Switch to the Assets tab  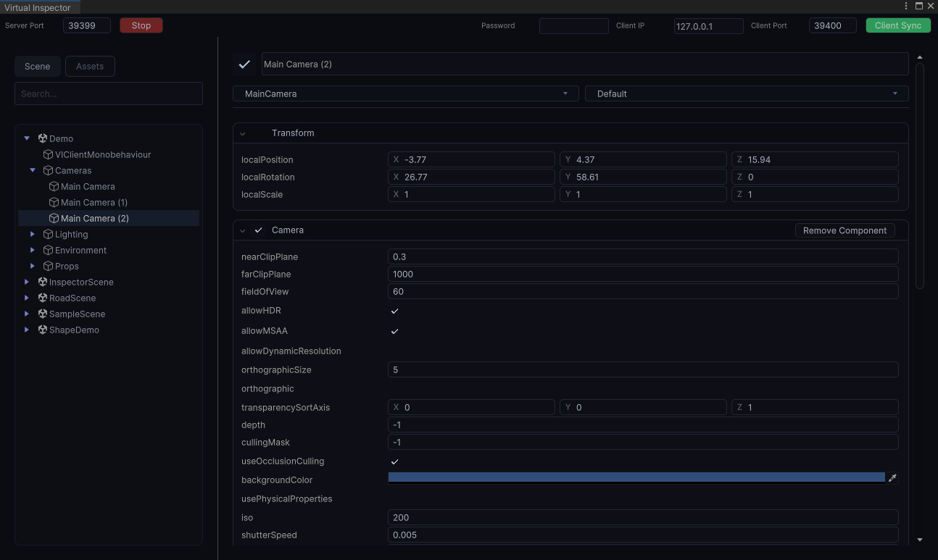pos(90,66)
